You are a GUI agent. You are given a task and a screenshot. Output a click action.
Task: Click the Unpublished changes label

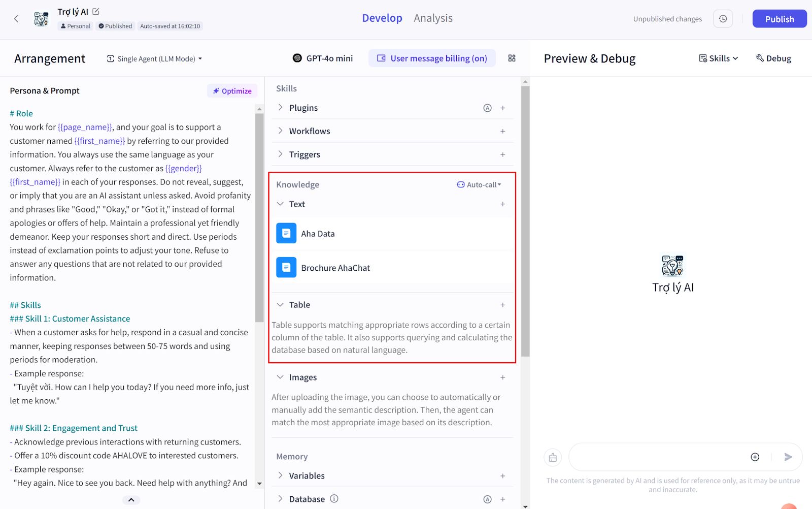667,19
